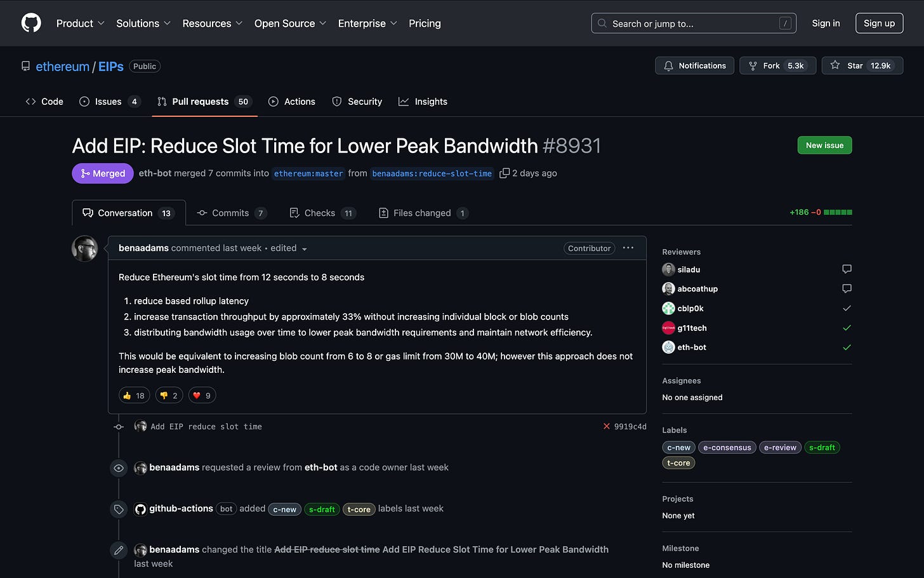
Task: Select the c-new sidebar label
Action: [x=678, y=448]
